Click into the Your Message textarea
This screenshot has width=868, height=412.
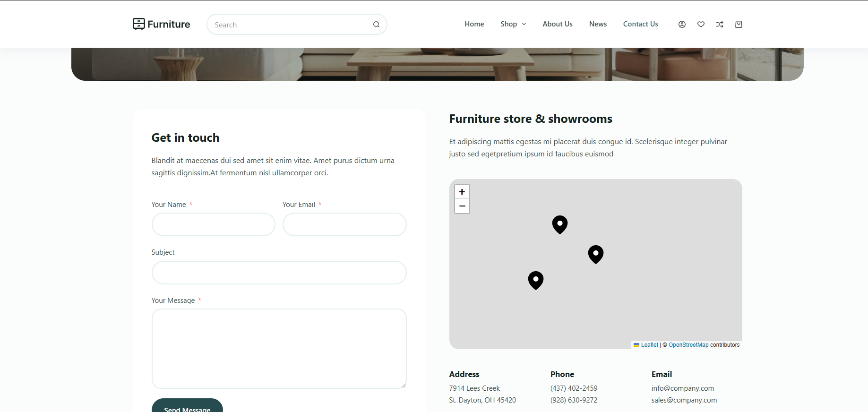(x=279, y=349)
